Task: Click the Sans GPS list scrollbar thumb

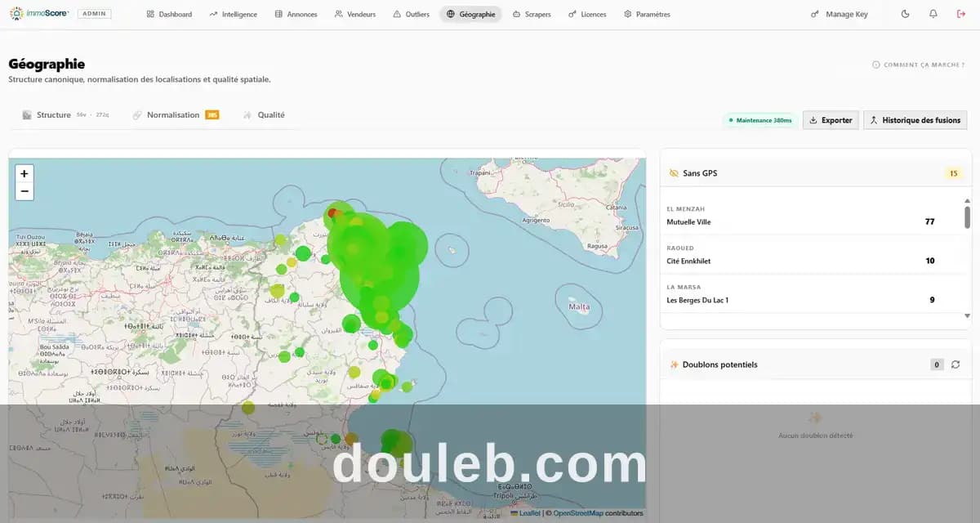Action: pos(968,217)
